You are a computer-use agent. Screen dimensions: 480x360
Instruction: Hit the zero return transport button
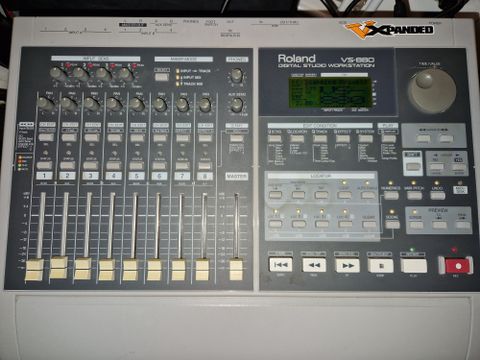pos(280,265)
